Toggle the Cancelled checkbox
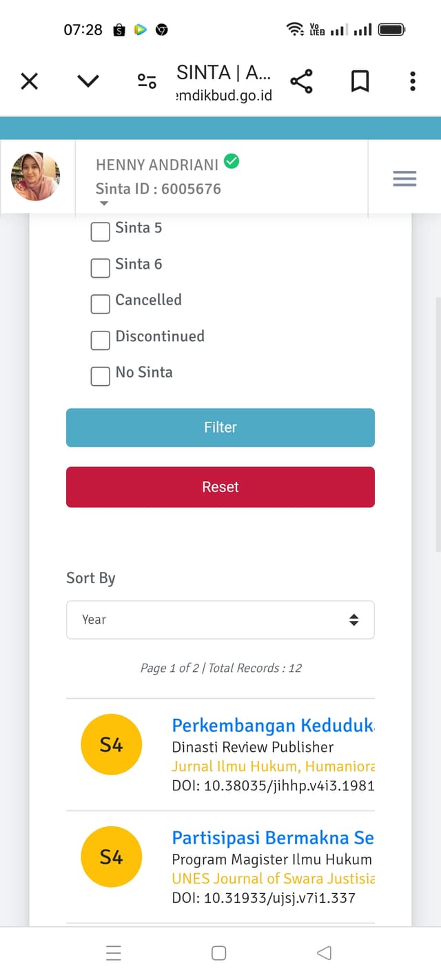 101,303
